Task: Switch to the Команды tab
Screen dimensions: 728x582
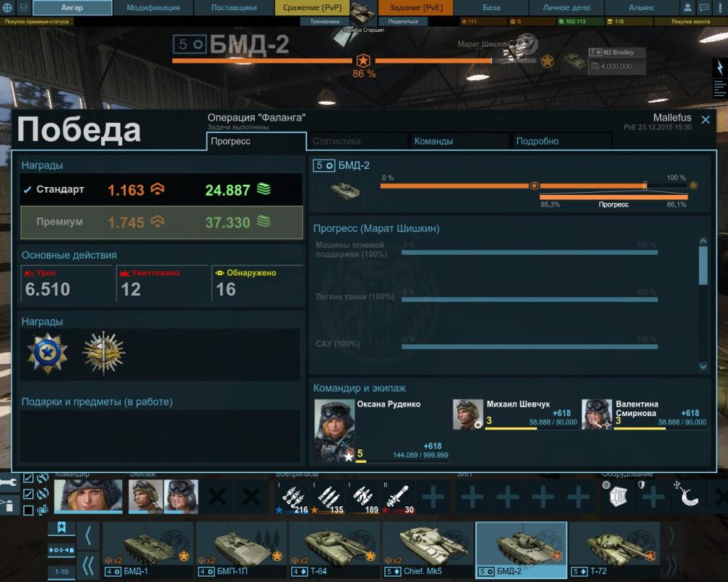Action: click(459, 141)
